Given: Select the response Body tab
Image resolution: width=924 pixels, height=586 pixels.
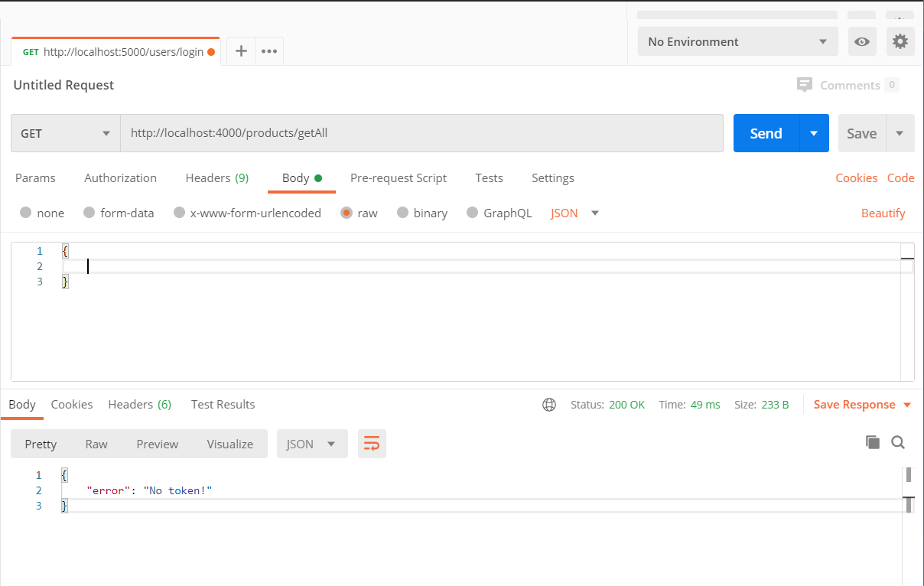Looking at the screenshot, I should (22, 404).
